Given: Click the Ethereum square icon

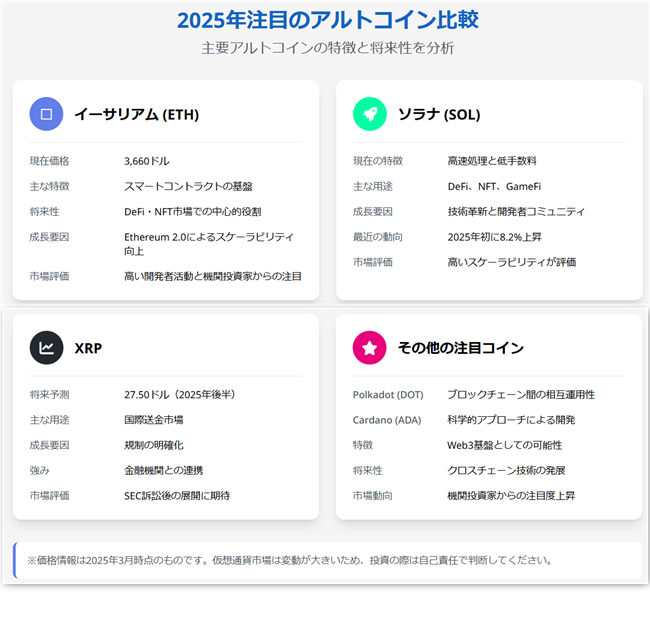Looking at the screenshot, I should (x=46, y=114).
